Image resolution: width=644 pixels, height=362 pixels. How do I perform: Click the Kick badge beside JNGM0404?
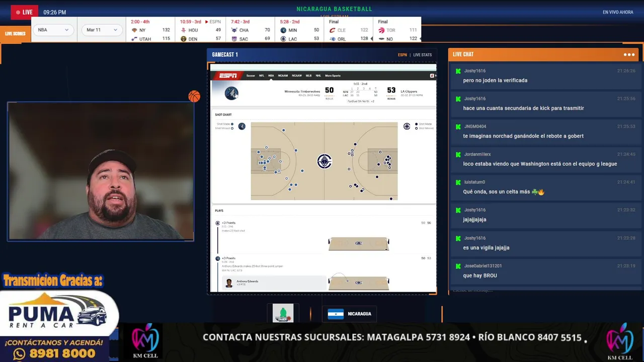[458, 127]
